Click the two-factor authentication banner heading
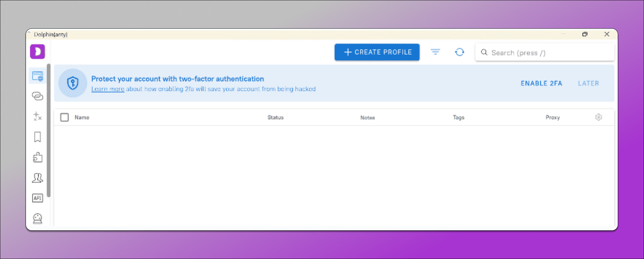Viewport: 644px width, 259px height. (178, 79)
